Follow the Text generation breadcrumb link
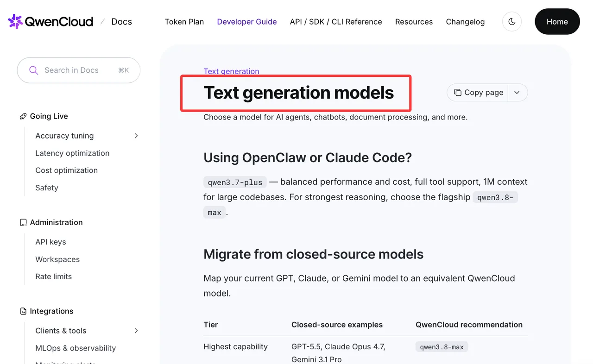 [x=231, y=71]
